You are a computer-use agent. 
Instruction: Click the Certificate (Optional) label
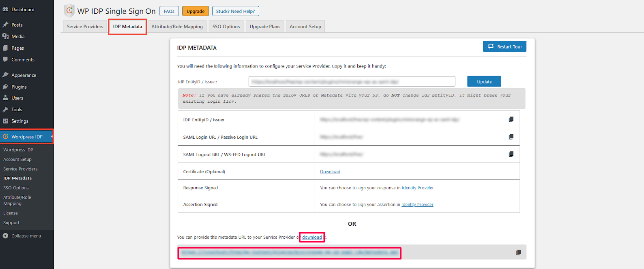coord(204,172)
